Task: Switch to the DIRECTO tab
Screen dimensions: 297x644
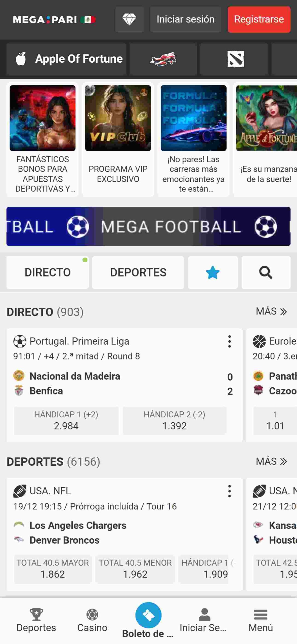Action: [x=48, y=272]
